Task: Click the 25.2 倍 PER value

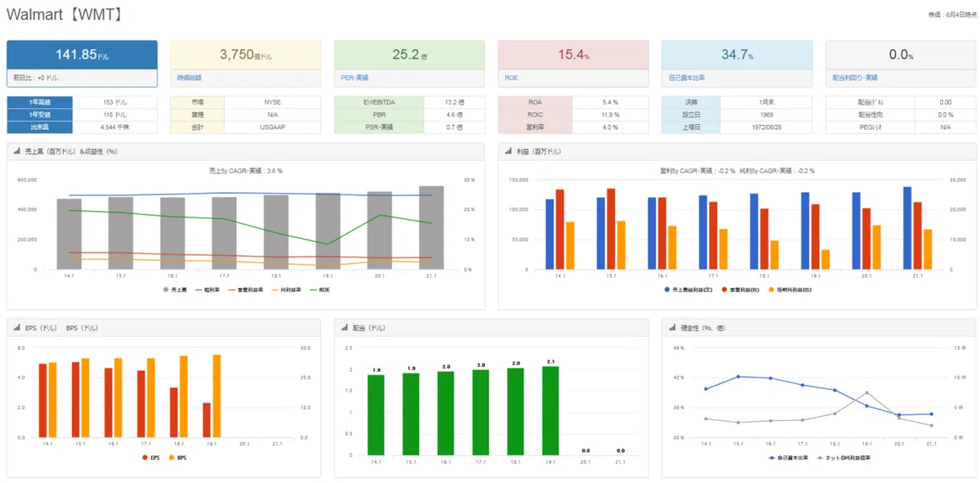Action: coord(409,55)
